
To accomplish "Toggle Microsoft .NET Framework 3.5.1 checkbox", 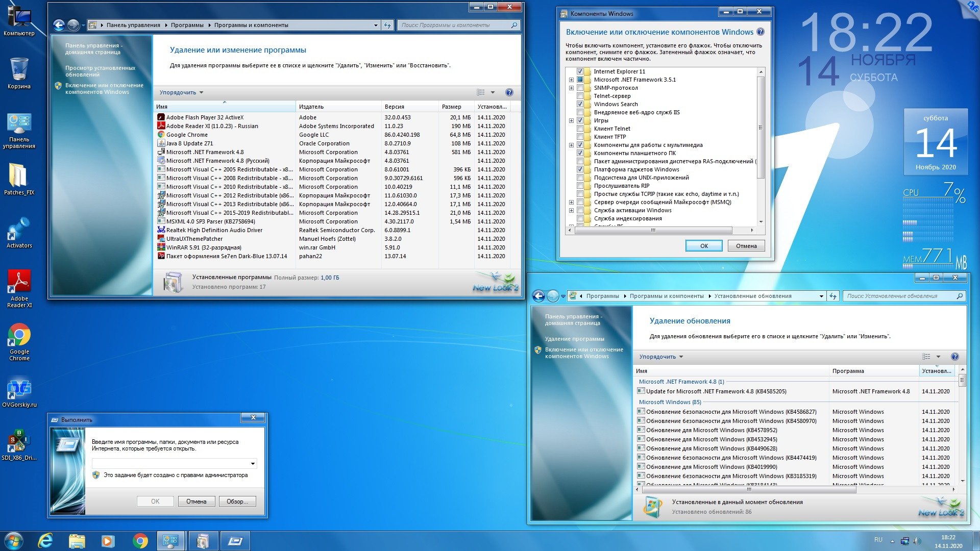I will point(580,80).
